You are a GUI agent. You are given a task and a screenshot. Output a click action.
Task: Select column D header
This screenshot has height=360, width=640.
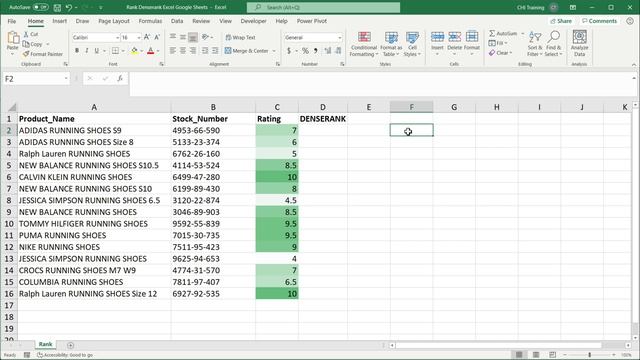[x=323, y=107]
